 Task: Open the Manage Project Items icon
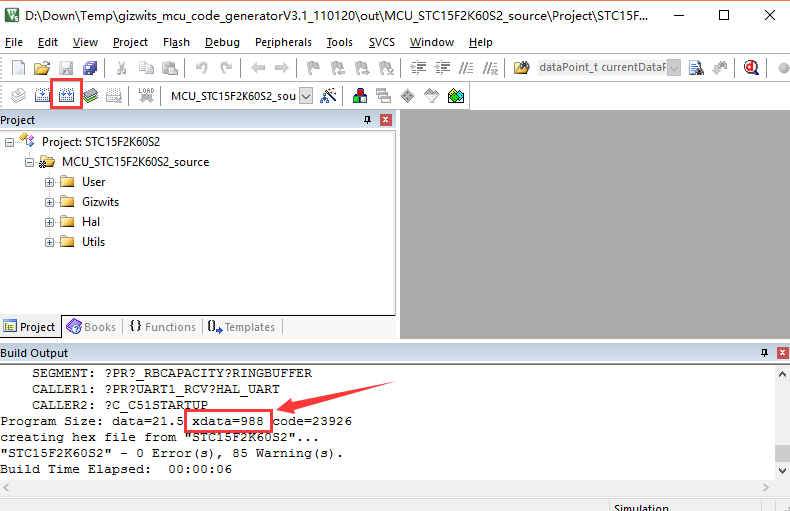coord(359,96)
